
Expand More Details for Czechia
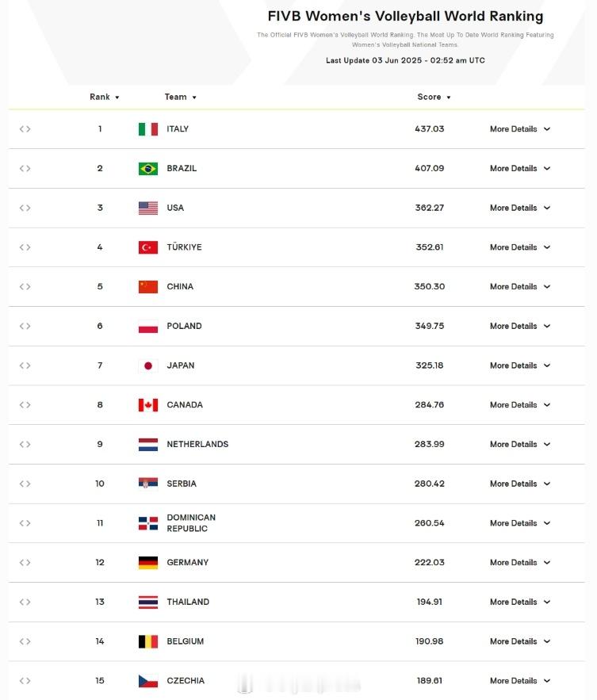coord(520,681)
